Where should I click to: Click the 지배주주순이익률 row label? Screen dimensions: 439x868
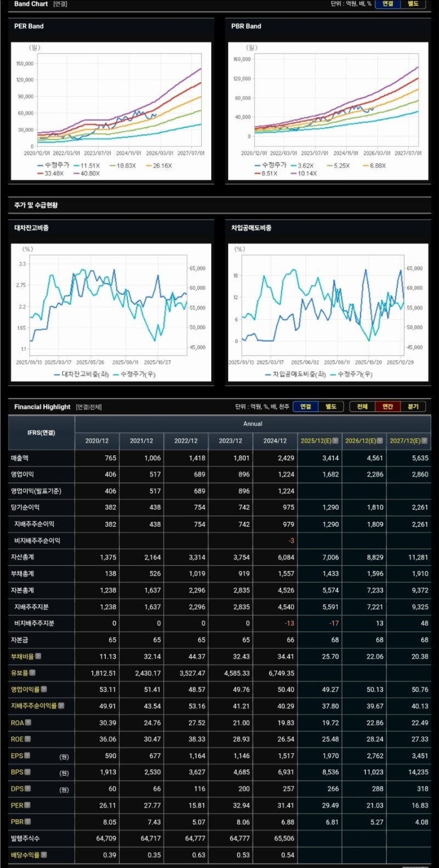tap(34, 706)
